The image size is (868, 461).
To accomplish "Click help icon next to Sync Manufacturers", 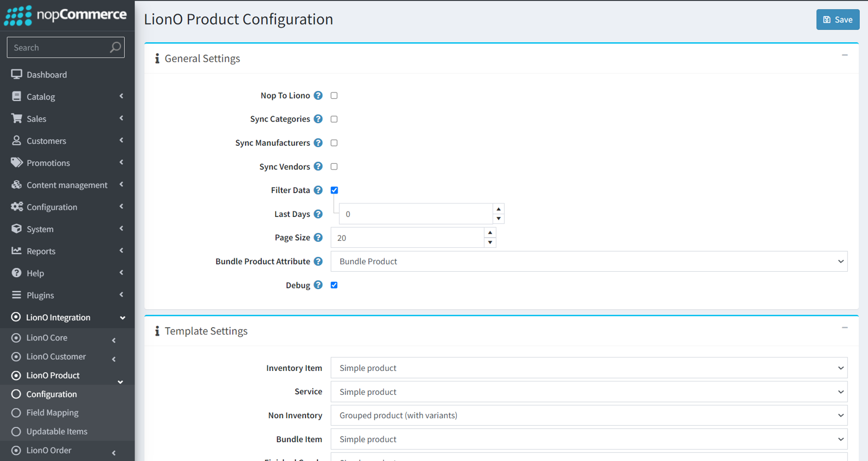I will point(318,143).
